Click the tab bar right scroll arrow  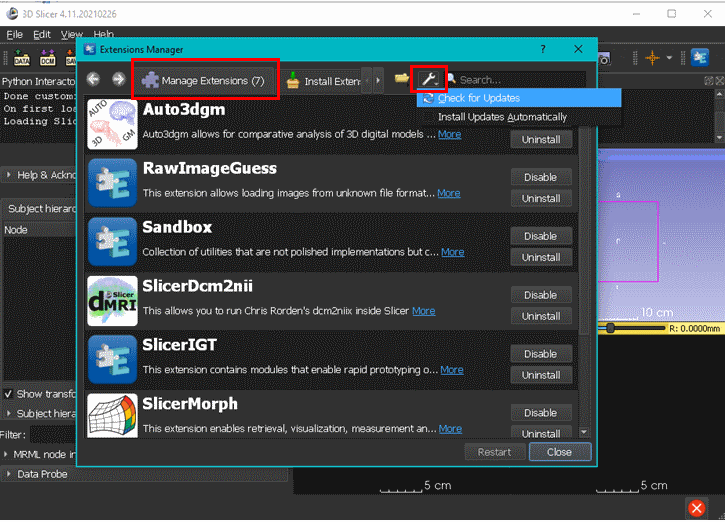coord(378,80)
